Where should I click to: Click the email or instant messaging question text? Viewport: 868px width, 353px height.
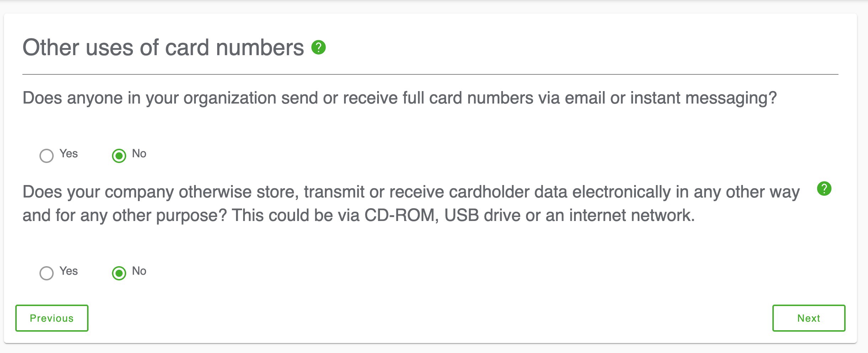tap(400, 98)
